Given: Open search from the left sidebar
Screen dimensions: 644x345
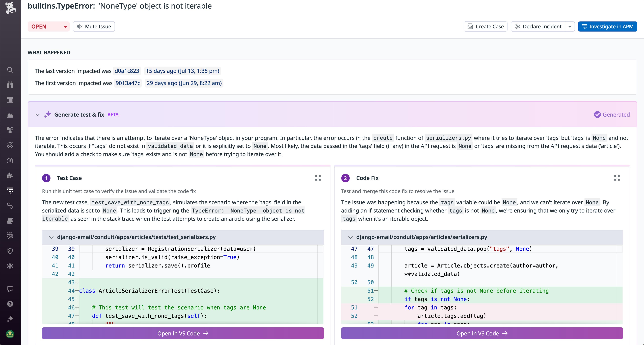Looking at the screenshot, I should click(x=10, y=70).
